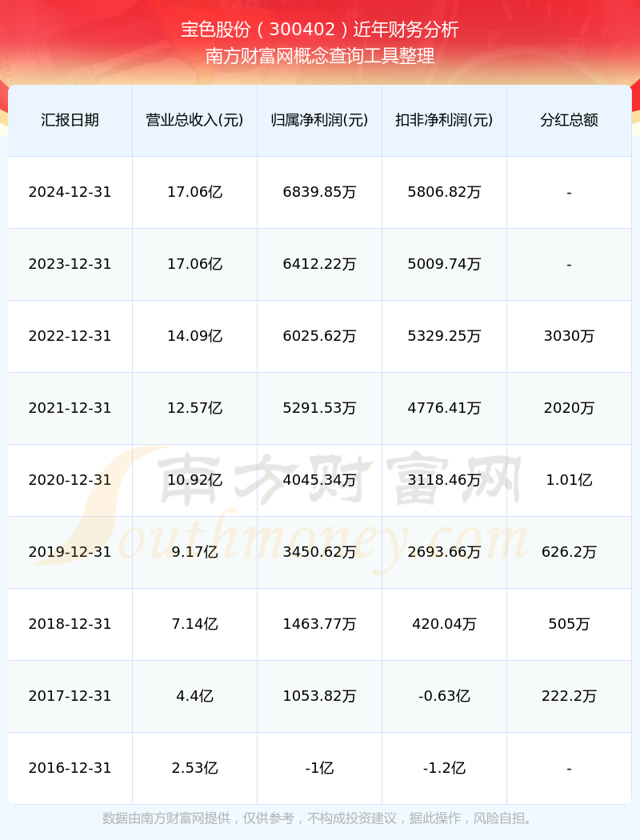The width and height of the screenshot is (640, 840).
Task: Click the 2023-12-31 date cell
Action: click(x=70, y=264)
